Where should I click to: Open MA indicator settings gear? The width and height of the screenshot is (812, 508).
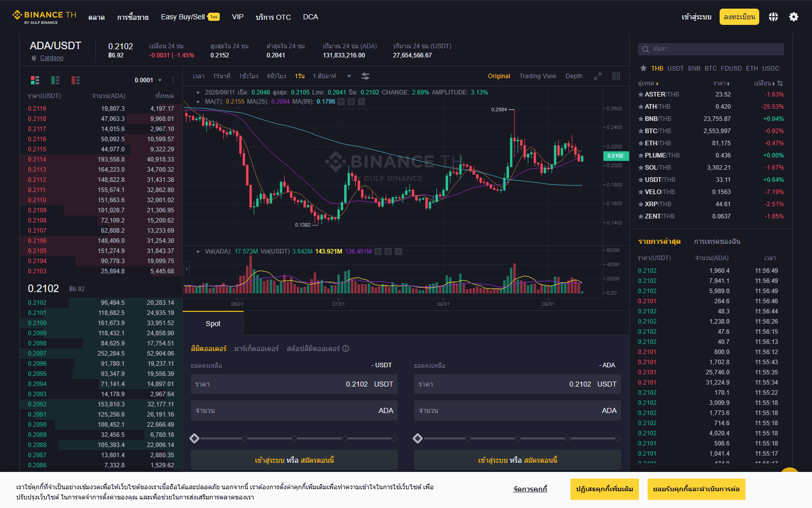pos(351,102)
